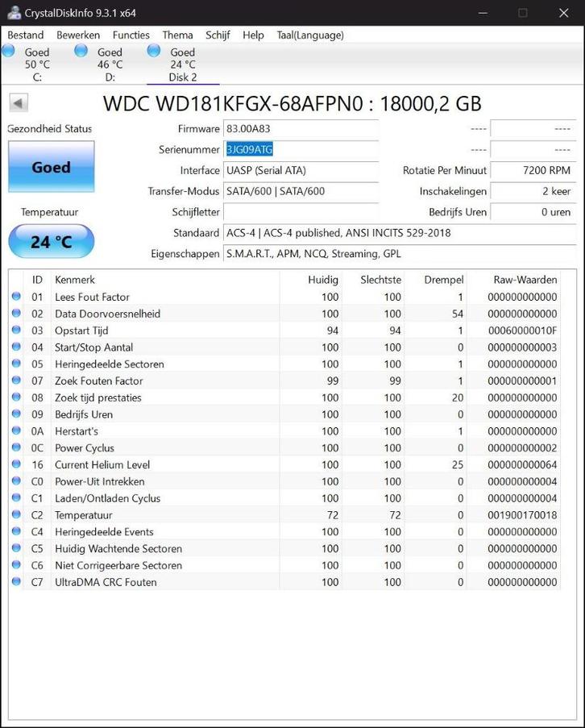Image resolution: width=585 pixels, height=728 pixels.
Task: Click the previous disk arrow button
Action: [x=19, y=102]
